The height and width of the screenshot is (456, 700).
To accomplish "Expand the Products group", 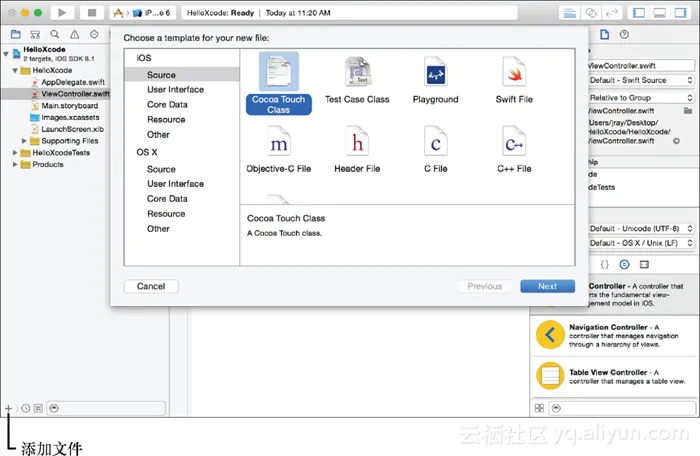I will (15, 164).
